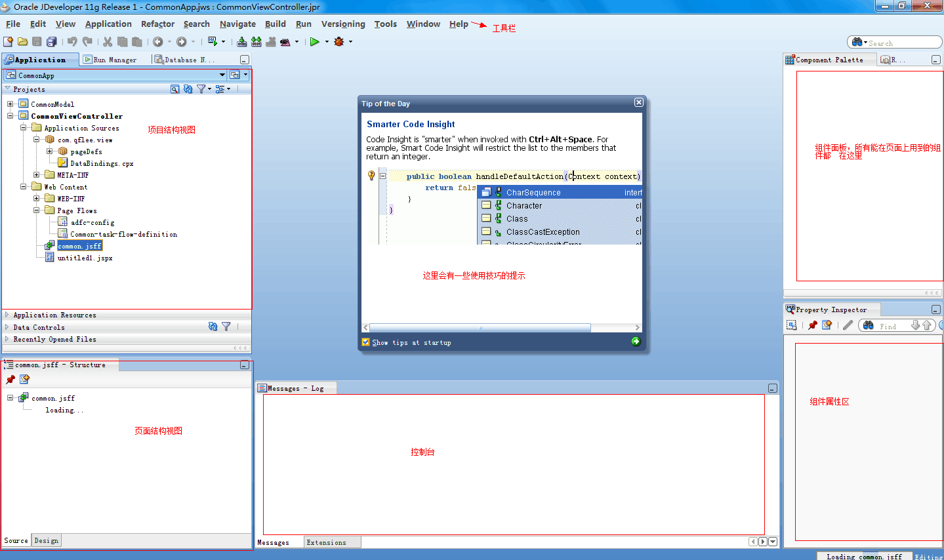Expand the WEB-INF folder node
Screen dimensions: 944x560
36,199
